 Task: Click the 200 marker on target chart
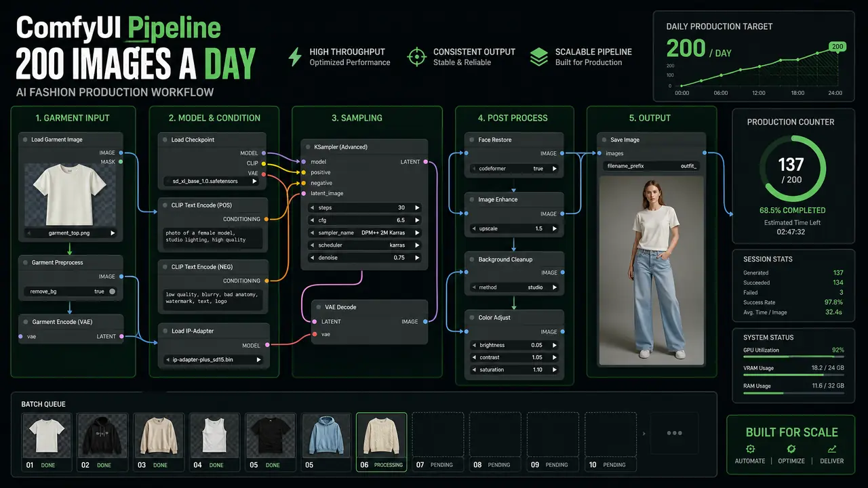837,47
